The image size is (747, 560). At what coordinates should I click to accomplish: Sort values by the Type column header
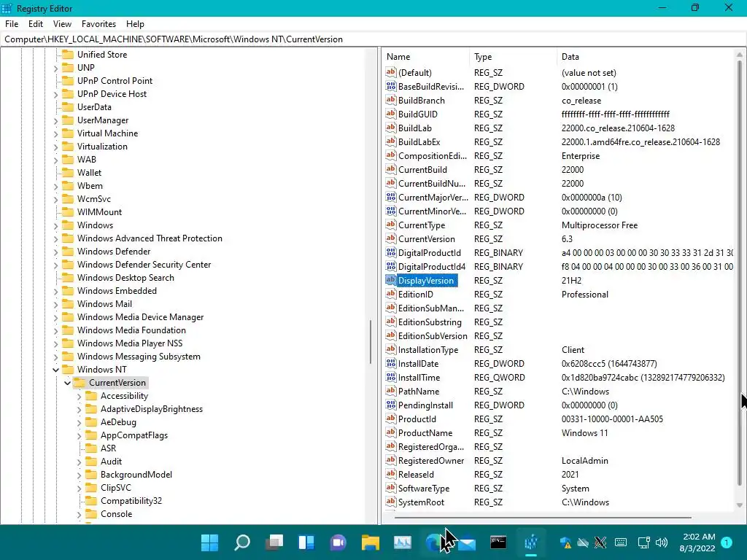(513, 57)
